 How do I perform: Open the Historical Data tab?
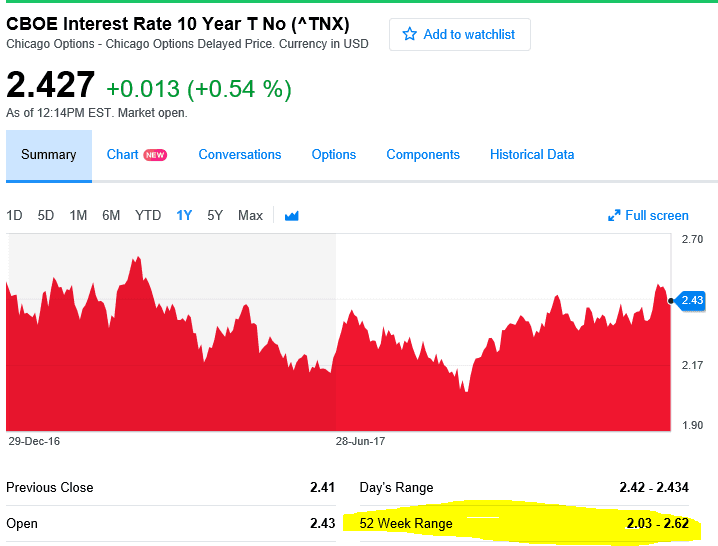click(532, 155)
